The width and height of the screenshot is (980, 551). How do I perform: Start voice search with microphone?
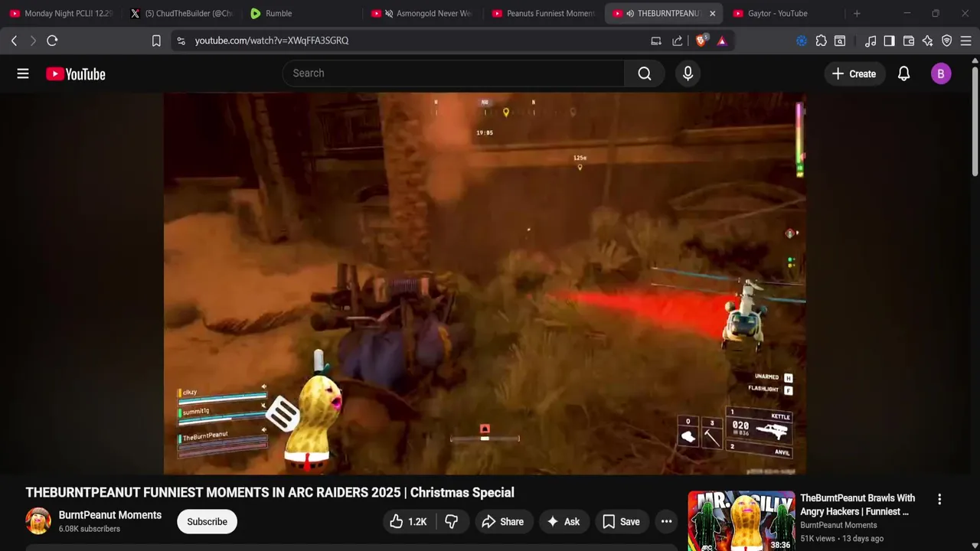pyautogui.click(x=688, y=73)
